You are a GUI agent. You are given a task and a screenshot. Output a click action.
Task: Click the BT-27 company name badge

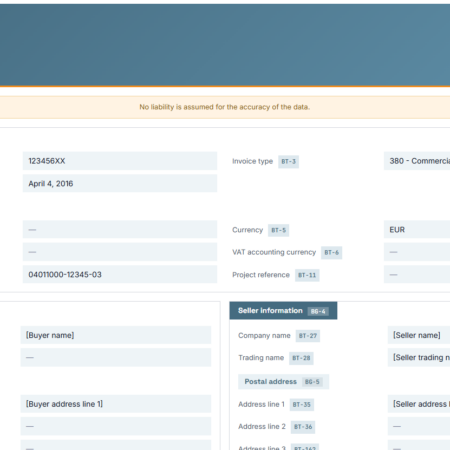pos(308,336)
